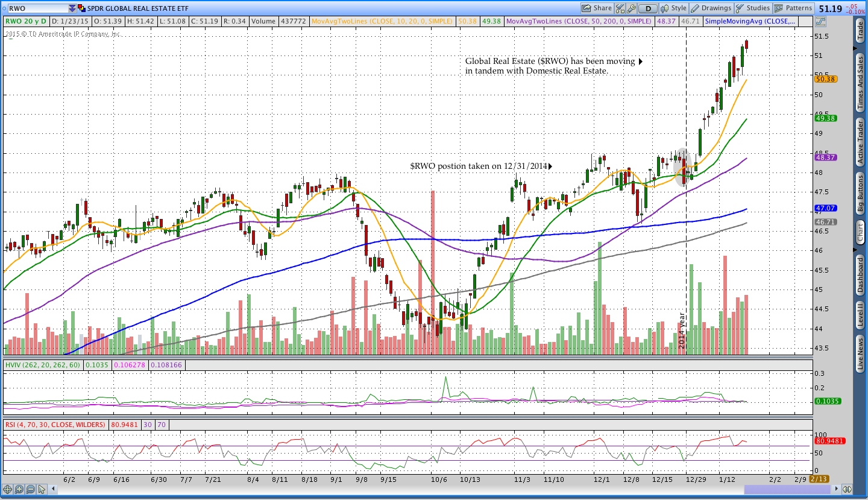Screen dimensions: 868x500
Task: Open the Drawings pencil menu
Action: (711, 8)
